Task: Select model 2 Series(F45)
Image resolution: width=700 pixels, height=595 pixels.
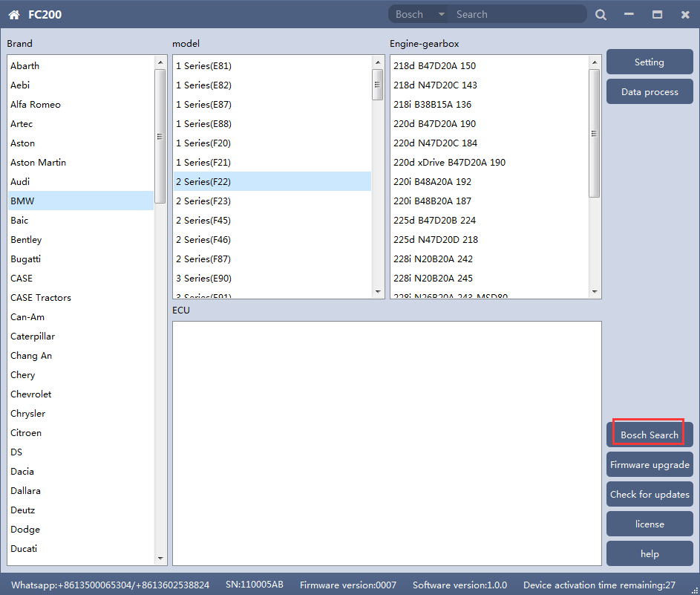Action: [272, 220]
